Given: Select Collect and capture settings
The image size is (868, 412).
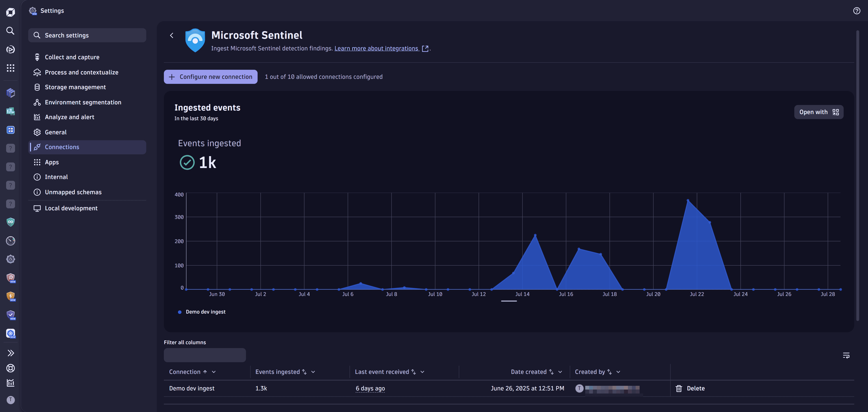Looking at the screenshot, I should [x=87, y=57].
